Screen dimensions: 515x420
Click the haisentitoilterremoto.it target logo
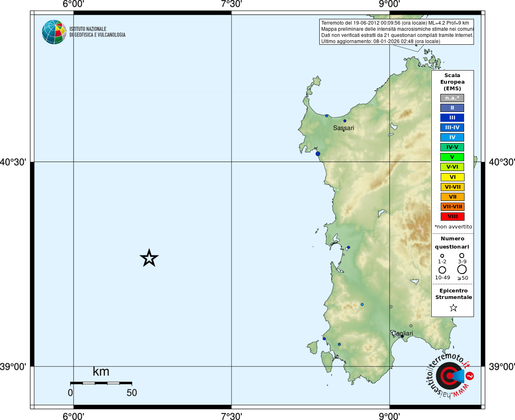(449, 376)
